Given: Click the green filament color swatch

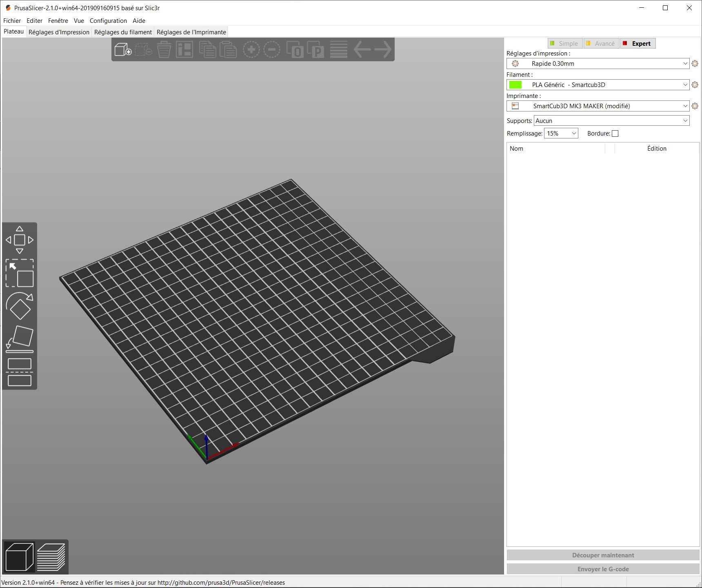Looking at the screenshot, I should pos(515,85).
